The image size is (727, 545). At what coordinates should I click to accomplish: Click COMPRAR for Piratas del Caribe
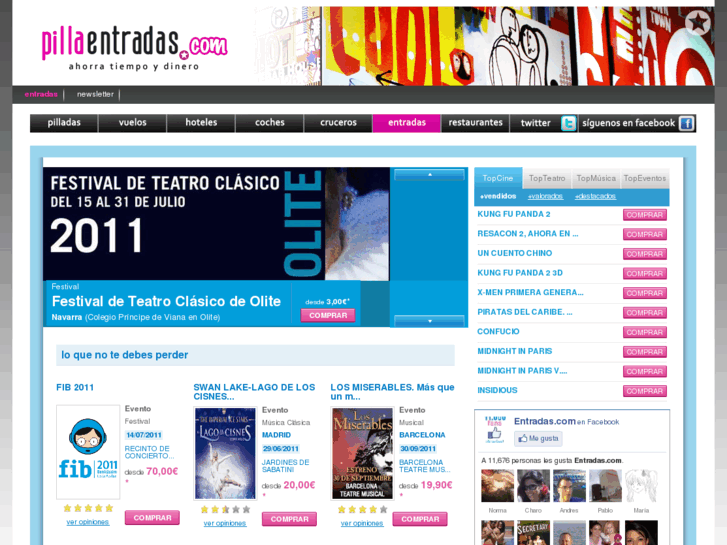click(x=645, y=313)
